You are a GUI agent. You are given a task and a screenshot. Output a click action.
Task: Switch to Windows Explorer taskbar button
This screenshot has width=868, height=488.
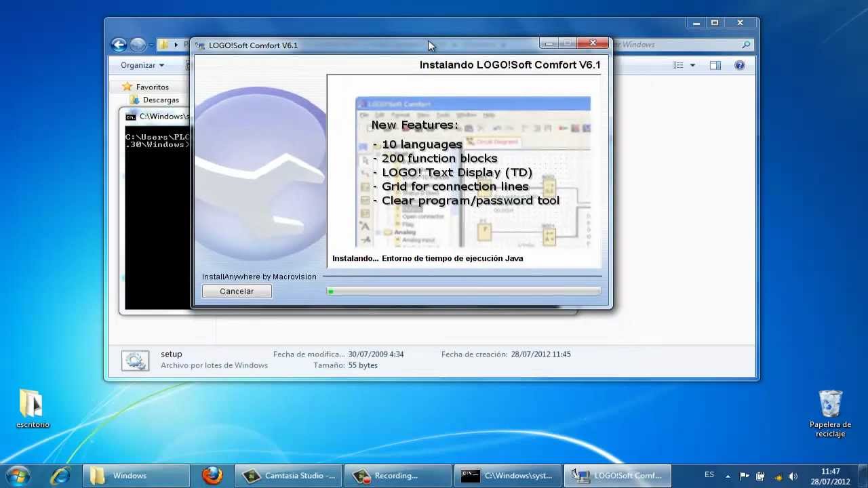click(136, 476)
